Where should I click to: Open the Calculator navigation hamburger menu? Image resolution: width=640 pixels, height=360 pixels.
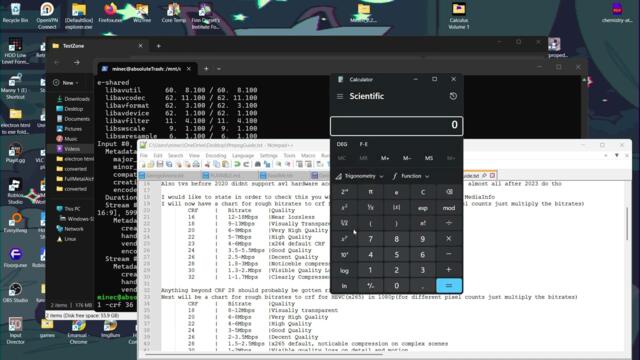340,96
